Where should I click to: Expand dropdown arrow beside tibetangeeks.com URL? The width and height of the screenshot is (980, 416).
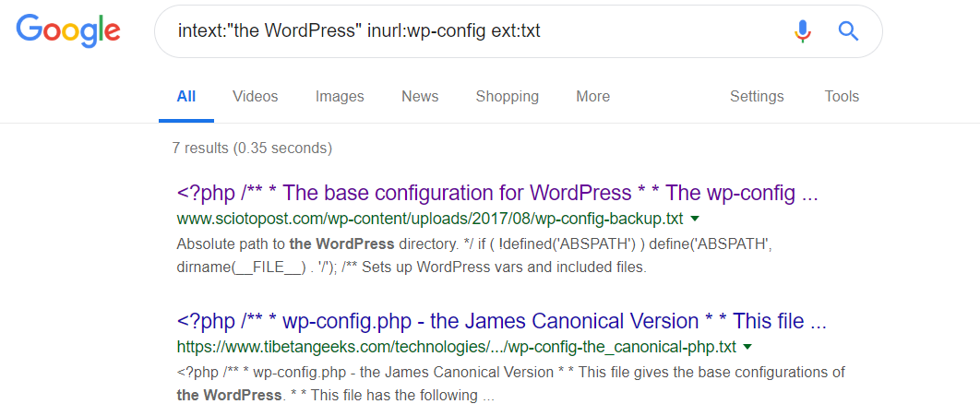[747, 347]
